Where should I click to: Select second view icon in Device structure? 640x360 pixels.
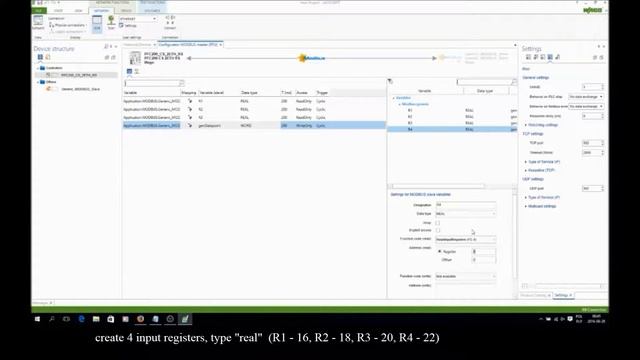coord(48,57)
